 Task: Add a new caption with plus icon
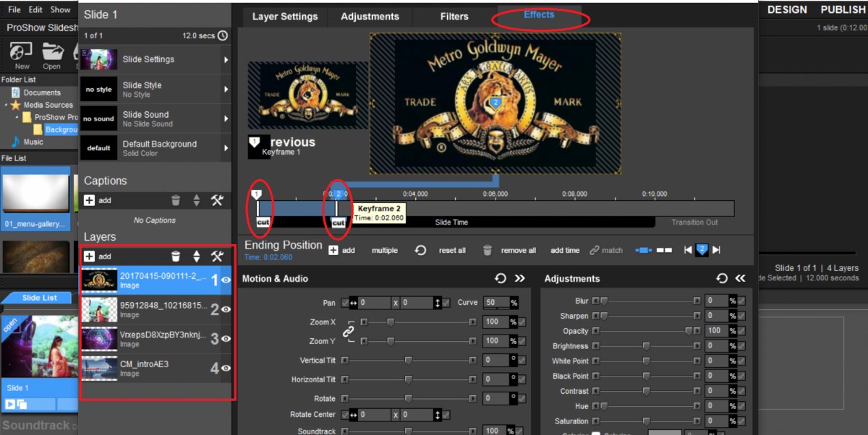point(90,200)
